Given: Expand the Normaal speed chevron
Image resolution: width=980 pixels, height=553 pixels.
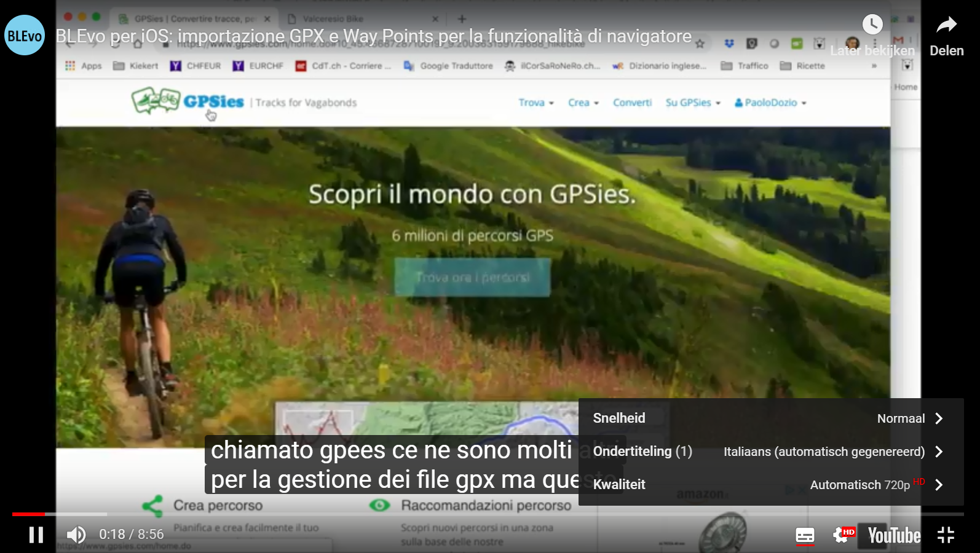Looking at the screenshot, I should pos(939,418).
